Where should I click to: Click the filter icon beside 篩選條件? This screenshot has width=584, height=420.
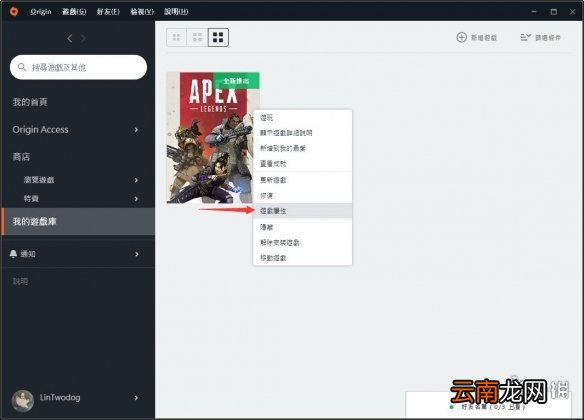[x=525, y=37]
